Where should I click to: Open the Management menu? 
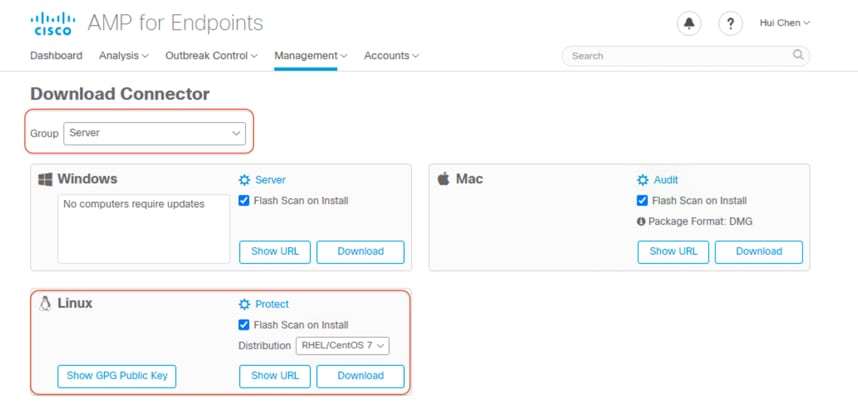click(x=311, y=55)
